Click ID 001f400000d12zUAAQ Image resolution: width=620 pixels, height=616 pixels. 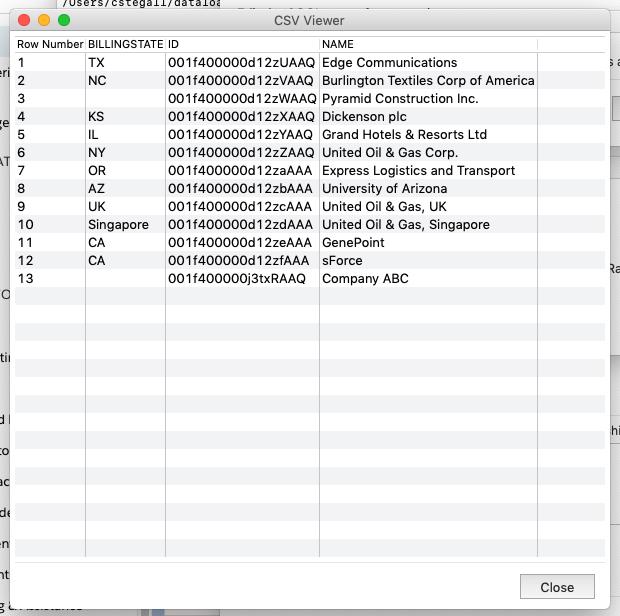pyautogui.click(x=242, y=62)
